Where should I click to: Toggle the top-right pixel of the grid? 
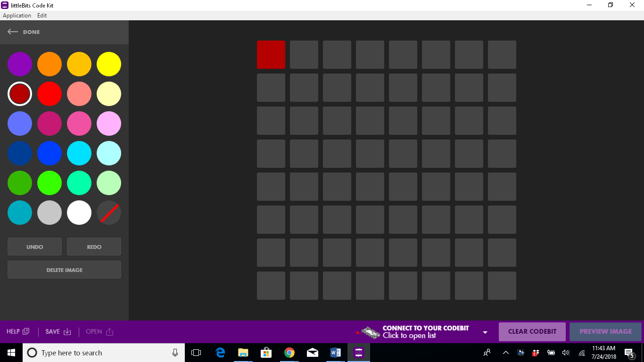502,55
